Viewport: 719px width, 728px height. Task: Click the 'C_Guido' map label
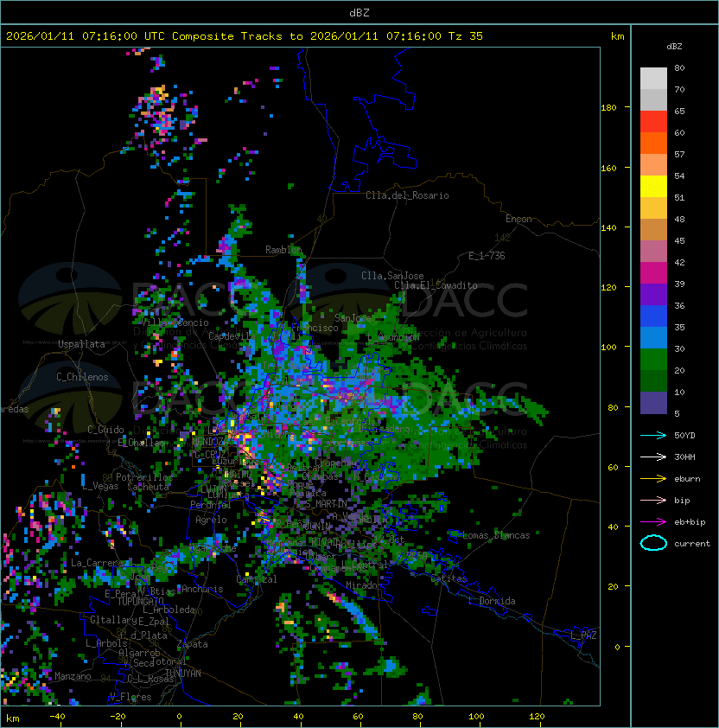tap(105, 430)
